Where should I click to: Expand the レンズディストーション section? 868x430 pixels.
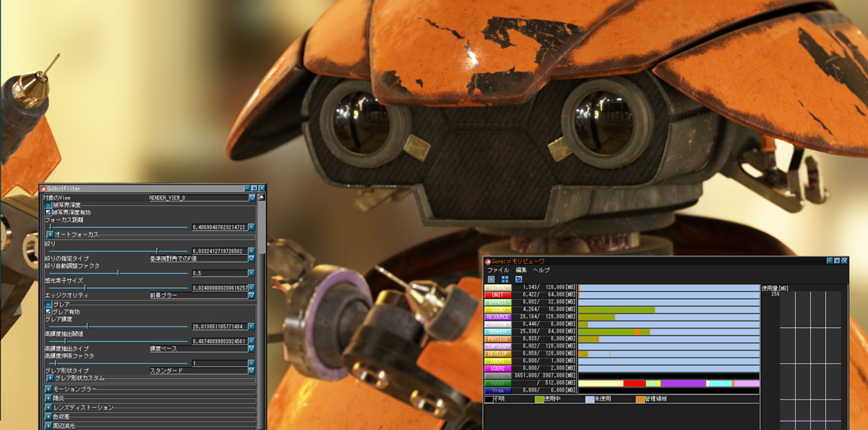click(48, 408)
